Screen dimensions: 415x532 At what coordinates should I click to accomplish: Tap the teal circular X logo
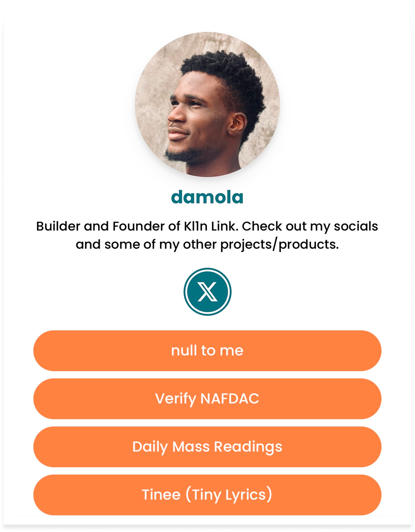[x=207, y=292]
